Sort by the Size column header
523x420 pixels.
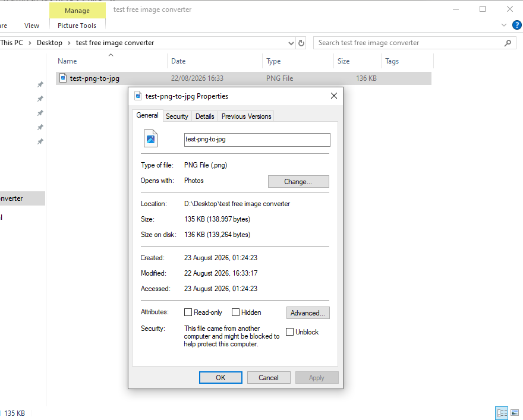[x=357, y=61]
